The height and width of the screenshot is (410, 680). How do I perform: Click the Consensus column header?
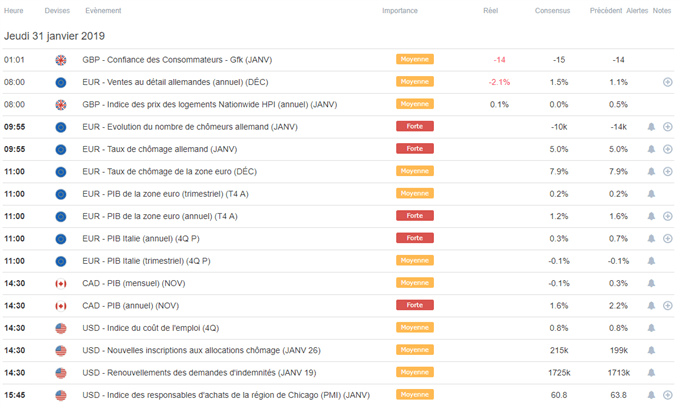click(x=552, y=10)
